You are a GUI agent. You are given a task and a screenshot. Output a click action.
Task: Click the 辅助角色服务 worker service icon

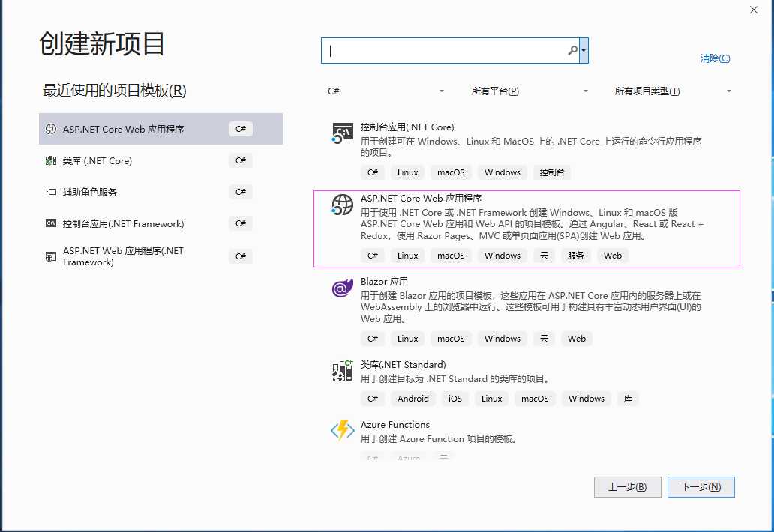(x=51, y=193)
